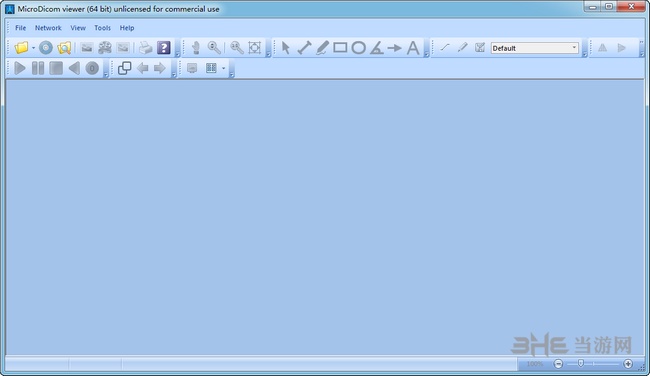Open file toolbar options arrow after help icon
650x376 pixels.
pos(177,54)
